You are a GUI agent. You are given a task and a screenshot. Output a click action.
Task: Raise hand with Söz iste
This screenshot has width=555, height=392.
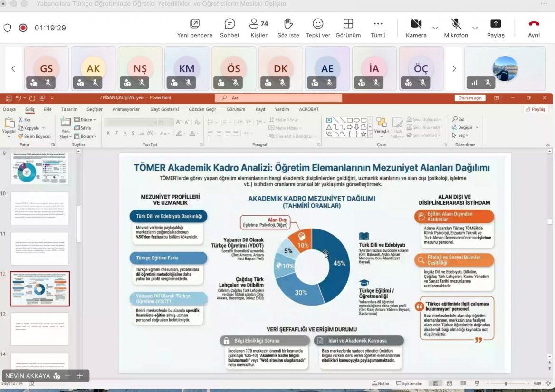pyautogui.click(x=288, y=28)
